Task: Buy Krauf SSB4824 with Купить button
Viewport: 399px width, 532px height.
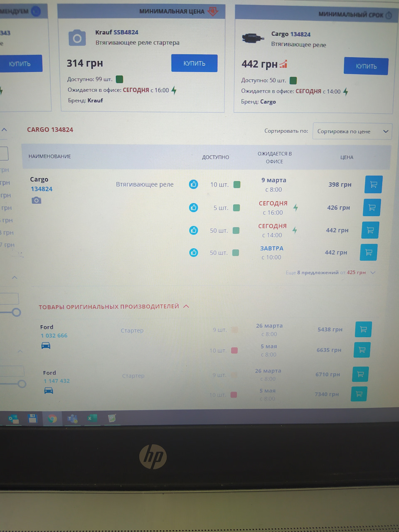Action: (x=194, y=63)
